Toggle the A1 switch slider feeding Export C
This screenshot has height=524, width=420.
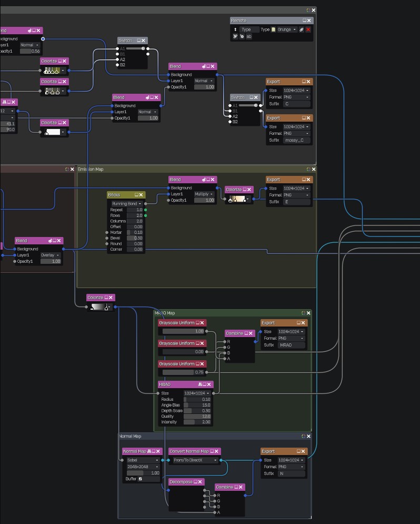click(x=248, y=105)
